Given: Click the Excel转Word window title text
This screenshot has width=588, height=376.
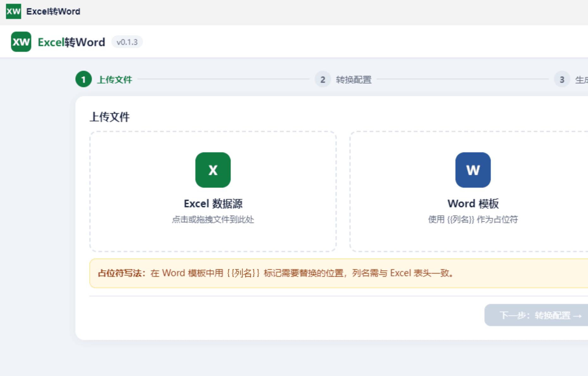Looking at the screenshot, I should coord(53,11).
